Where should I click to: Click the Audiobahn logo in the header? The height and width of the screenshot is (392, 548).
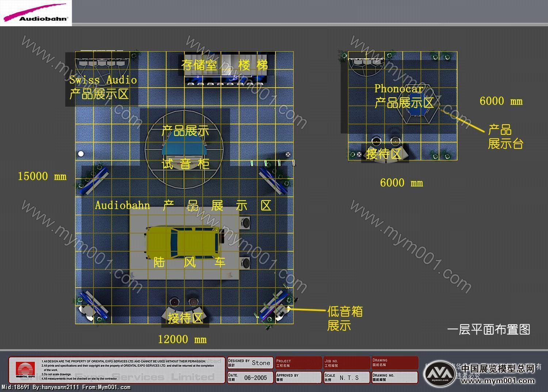point(35,13)
